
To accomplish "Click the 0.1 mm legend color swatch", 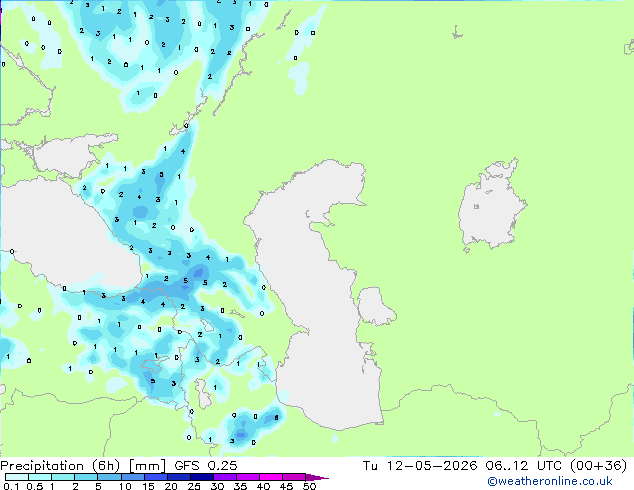I will 17,477.
